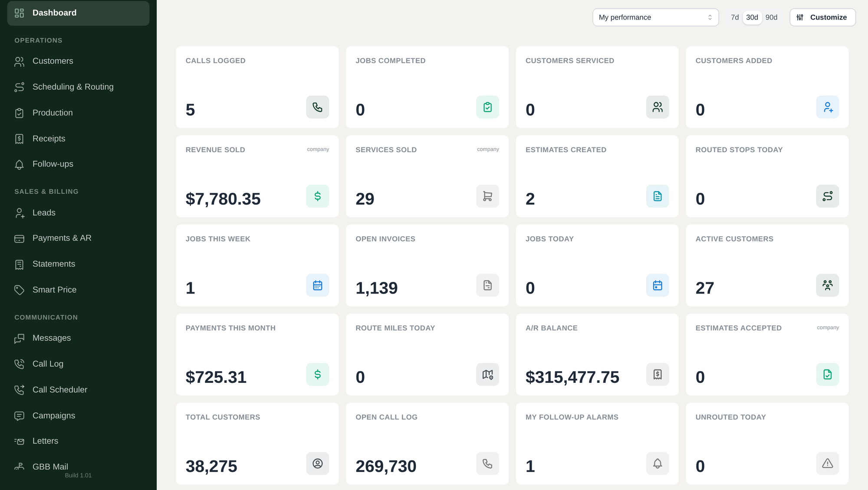Screen dimensions: 868x490
Task: Click the dollar icon on the Revenue Sold card
Action: tap(317, 196)
